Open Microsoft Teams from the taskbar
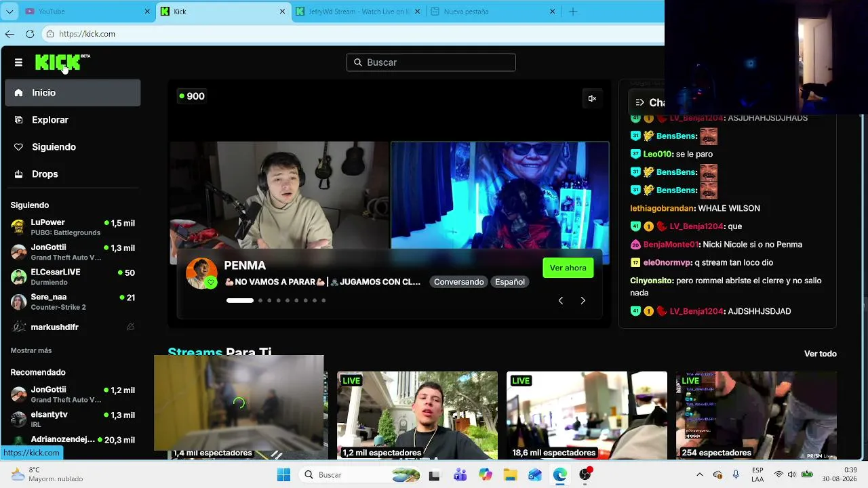 click(460, 475)
